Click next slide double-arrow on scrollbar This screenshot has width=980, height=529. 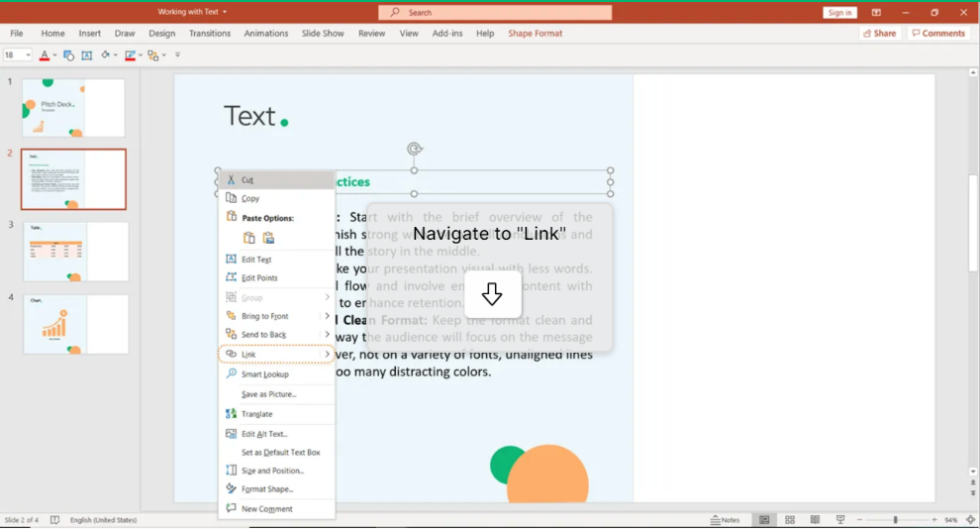coord(972,492)
